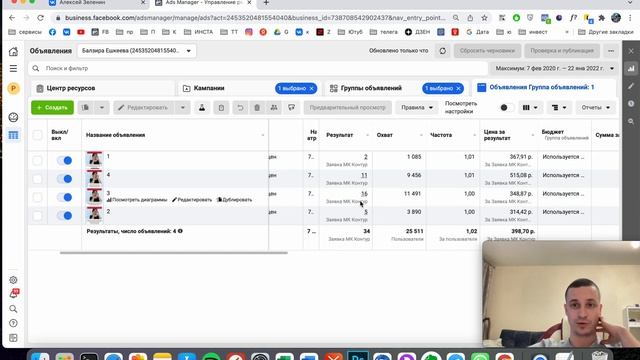Open the Отчеты dropdown
This screenshot has width=640, height=360.
596,107
